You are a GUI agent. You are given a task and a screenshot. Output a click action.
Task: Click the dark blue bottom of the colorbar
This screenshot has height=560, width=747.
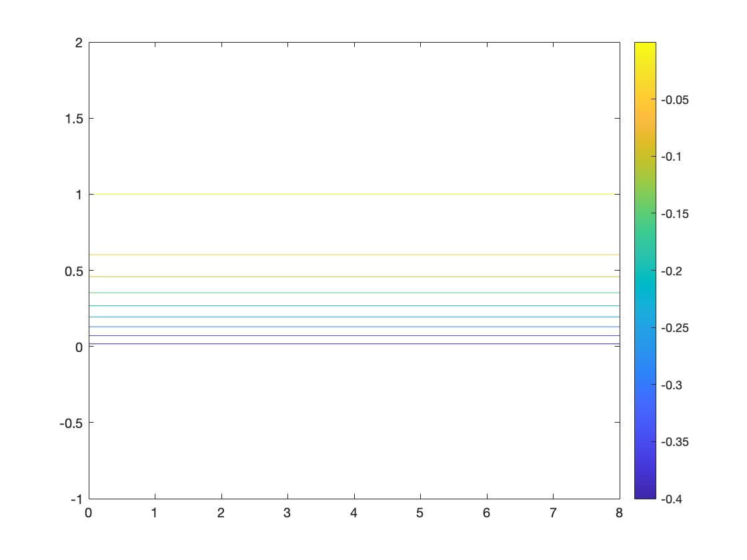645,495
